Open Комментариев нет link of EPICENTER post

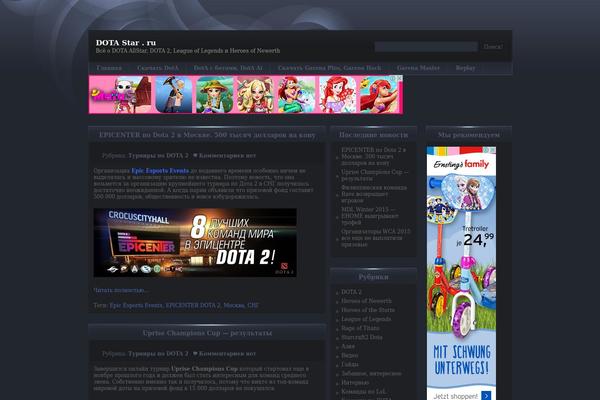coord(227,156)
